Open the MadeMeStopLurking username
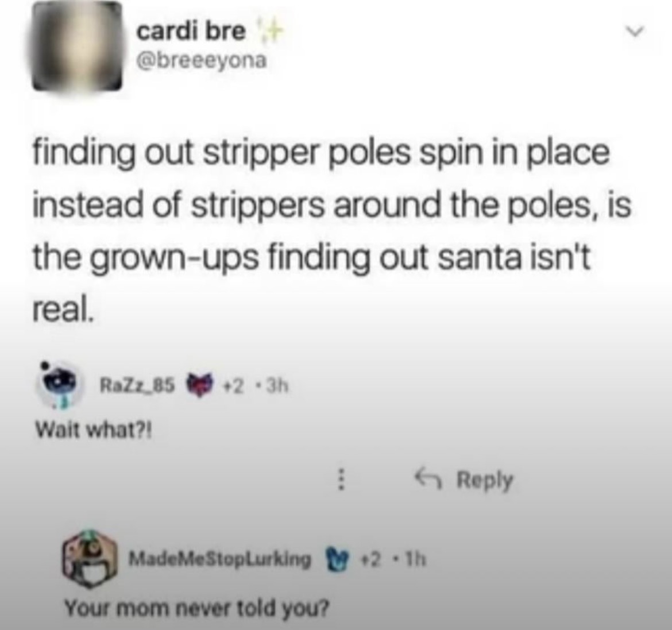Viewport: 672px width, 630px height. (x=221, y=558)
